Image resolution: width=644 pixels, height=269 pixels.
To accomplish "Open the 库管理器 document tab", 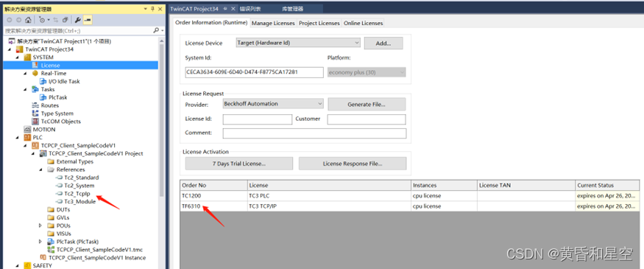I will (292, 9).
